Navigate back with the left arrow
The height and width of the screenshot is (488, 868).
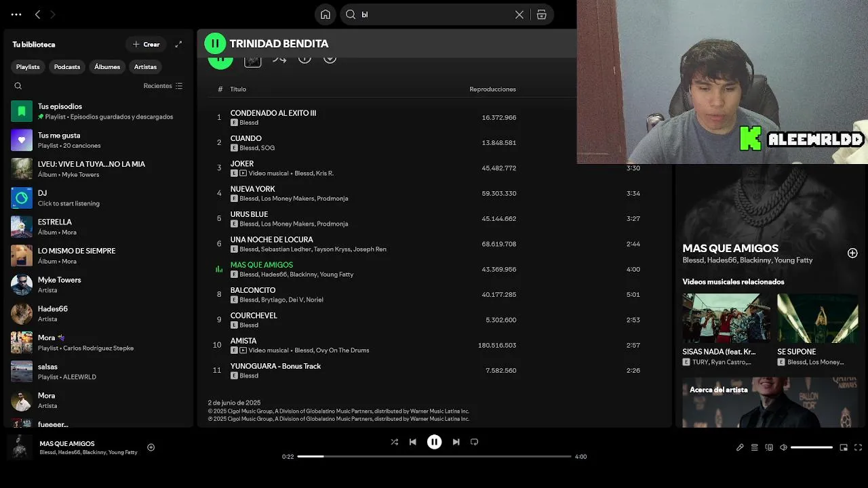coord(37,14)
